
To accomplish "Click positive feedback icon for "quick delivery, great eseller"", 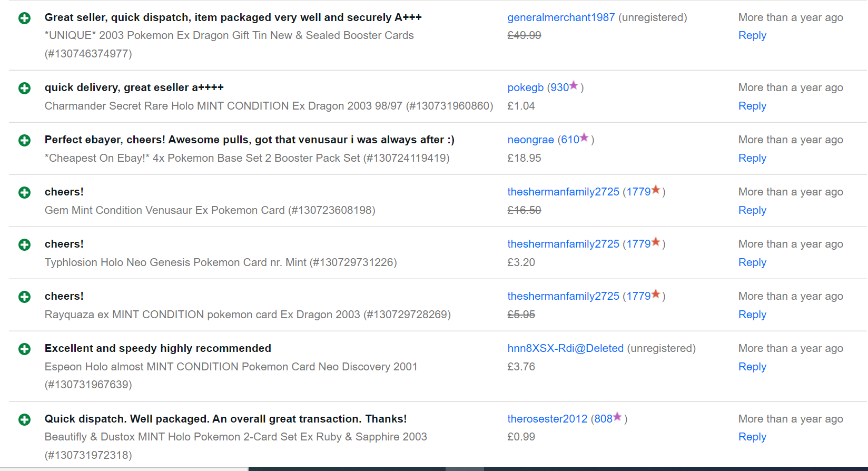I will tap(24, 88).
